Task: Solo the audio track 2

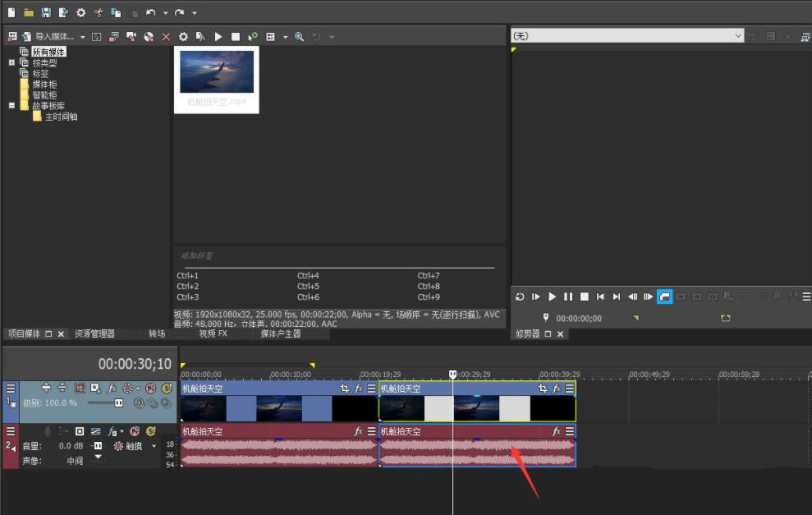Action: pos(150,431)
